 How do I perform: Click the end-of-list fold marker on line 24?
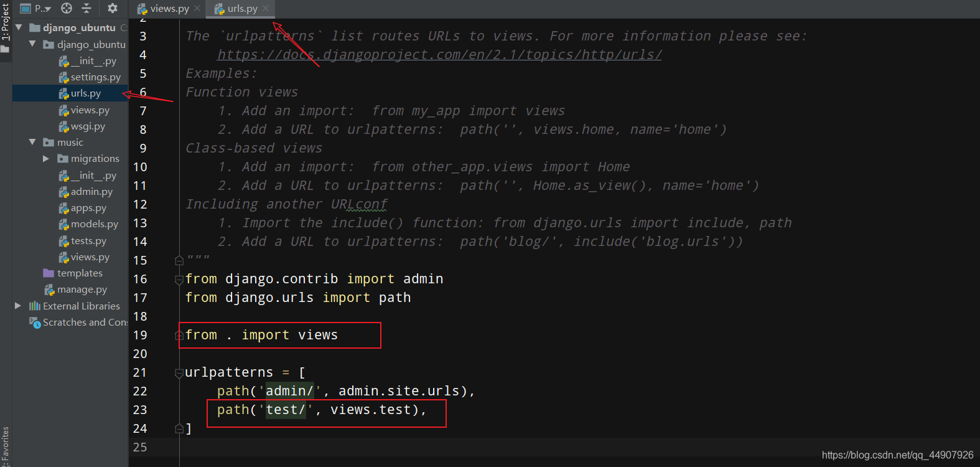(179, 428)
